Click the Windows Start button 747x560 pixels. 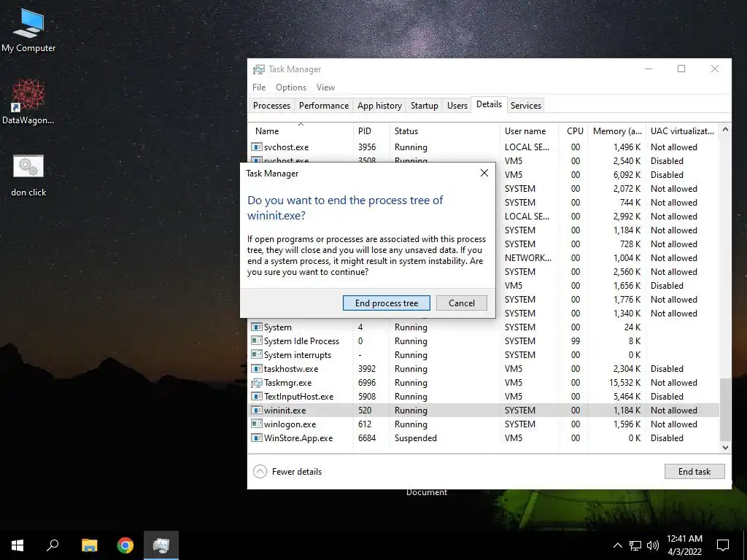[18, 545]
